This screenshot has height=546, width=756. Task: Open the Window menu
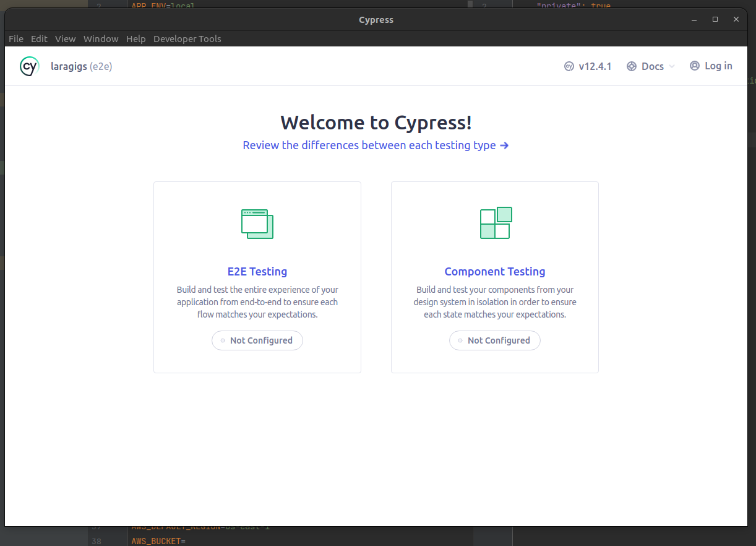(x=101, y=38)
